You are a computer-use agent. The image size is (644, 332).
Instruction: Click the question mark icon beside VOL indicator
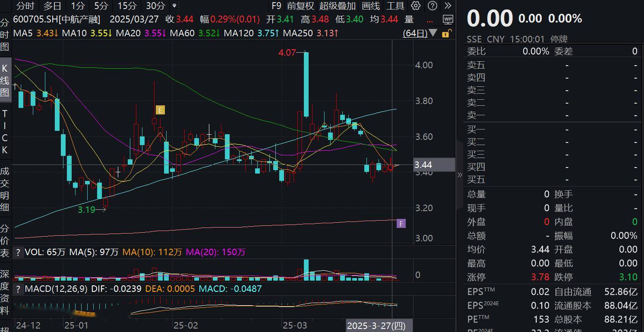point(18,252)
